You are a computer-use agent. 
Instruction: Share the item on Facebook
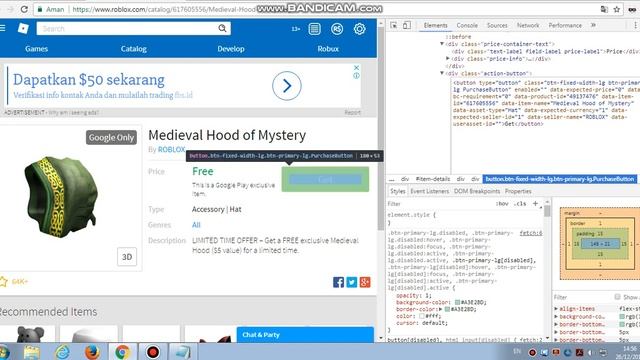point(338,282)
